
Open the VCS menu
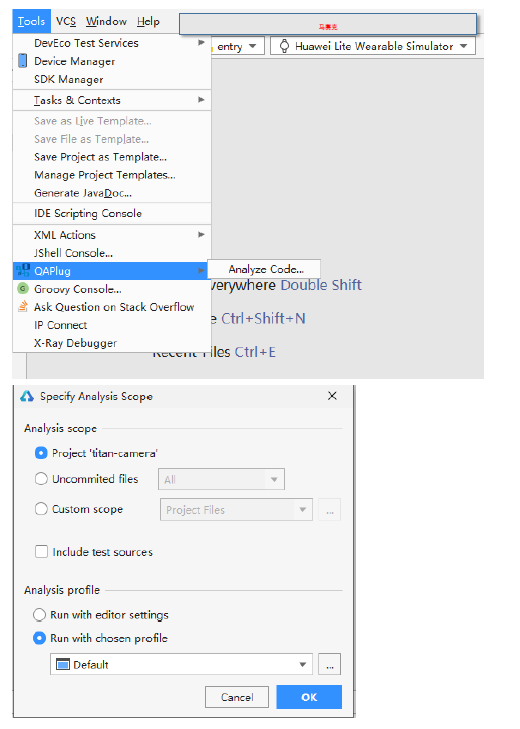pos(66,21)
